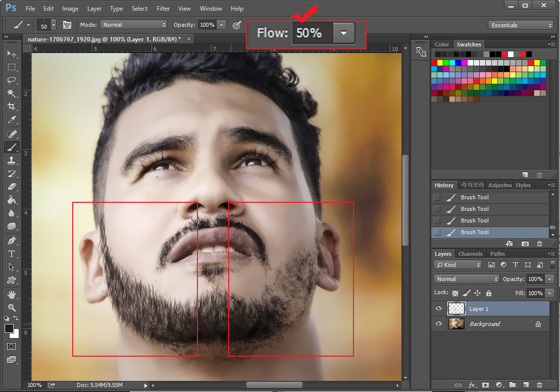Switch to the Channels tab
Viewport: 560px width, 392px height.
(470, 254)
